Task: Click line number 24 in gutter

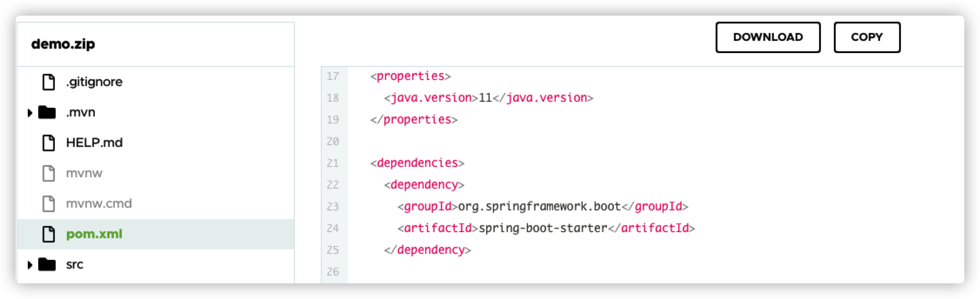Action: (333, 229)
